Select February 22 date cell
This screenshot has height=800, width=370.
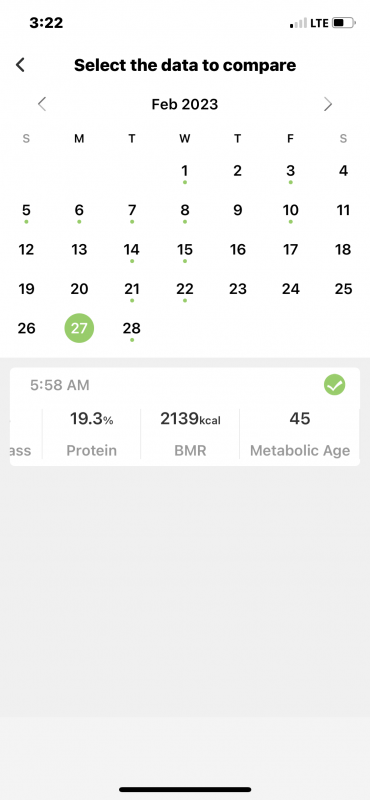185,290
